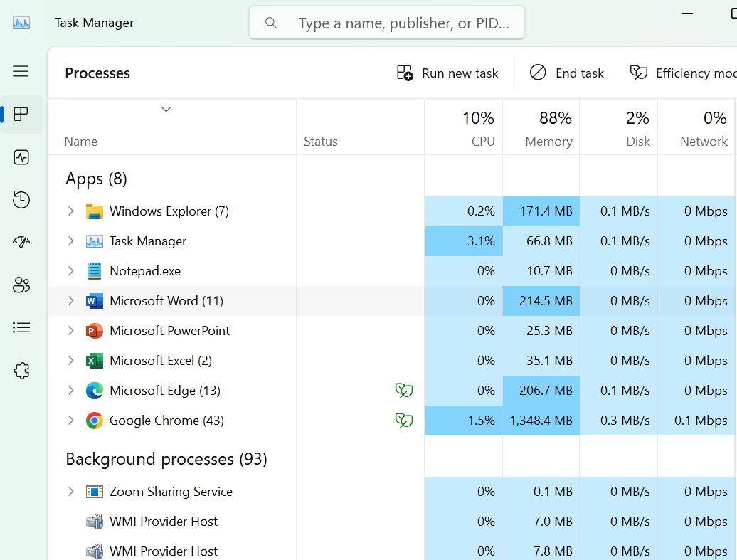Expand the Microsoft Excel (2) group
This screenshot has height=560, width=737.
click(70, 361)
